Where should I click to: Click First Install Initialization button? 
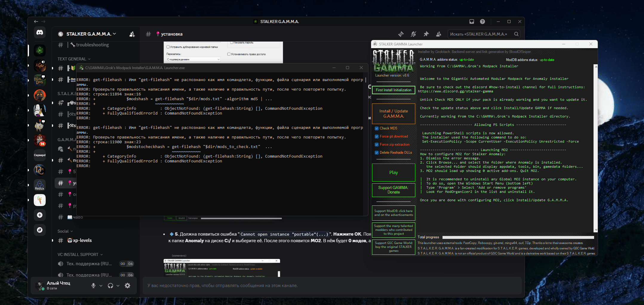pyautogui.click(x=394, y=90)
